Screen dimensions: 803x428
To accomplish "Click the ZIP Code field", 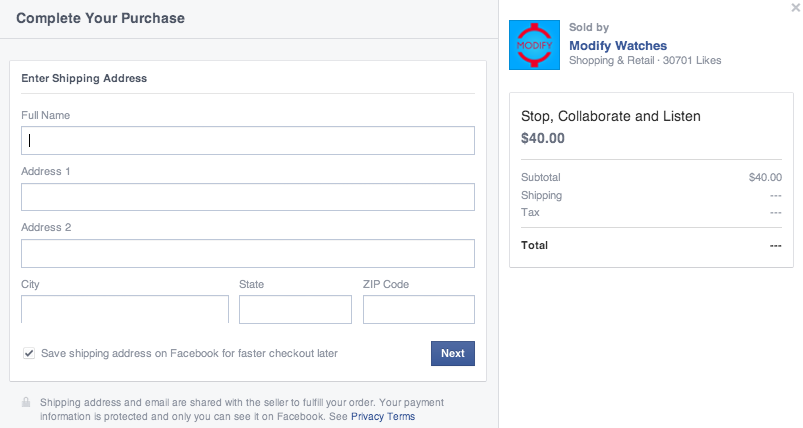I will pyautogui.click(x=419, y=309).
